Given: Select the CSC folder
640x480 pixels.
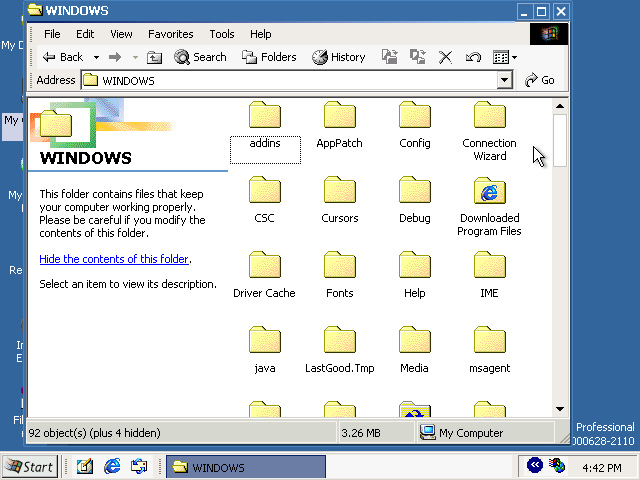Looking at the screenshot, I should tap(265, 201).
